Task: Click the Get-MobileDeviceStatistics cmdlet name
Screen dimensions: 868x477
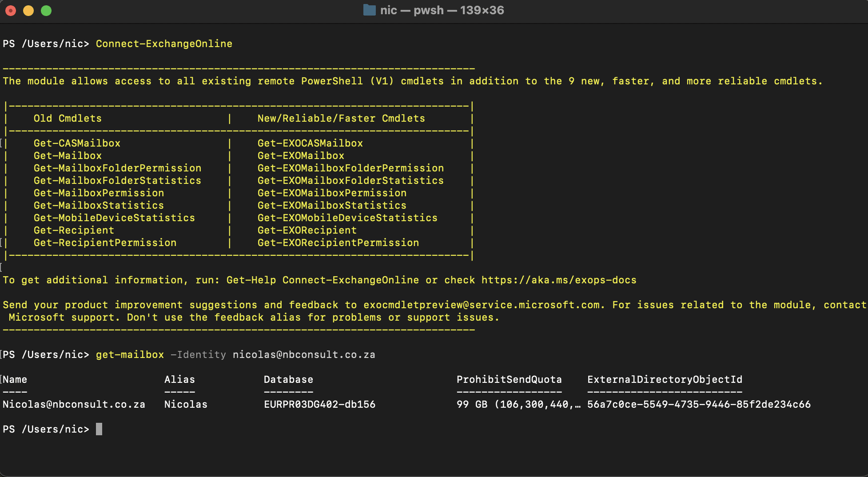Action: (114, 218)
